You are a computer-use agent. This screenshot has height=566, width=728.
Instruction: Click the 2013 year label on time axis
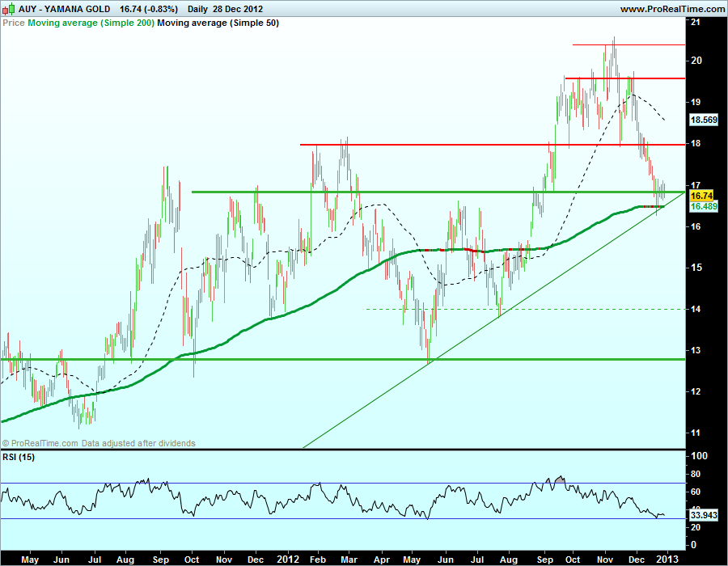tap(667, 559)
